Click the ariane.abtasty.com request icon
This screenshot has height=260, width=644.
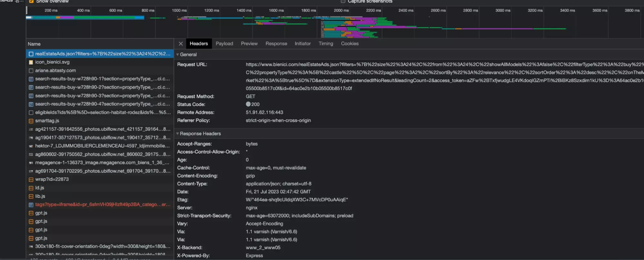tap(31, 71)
